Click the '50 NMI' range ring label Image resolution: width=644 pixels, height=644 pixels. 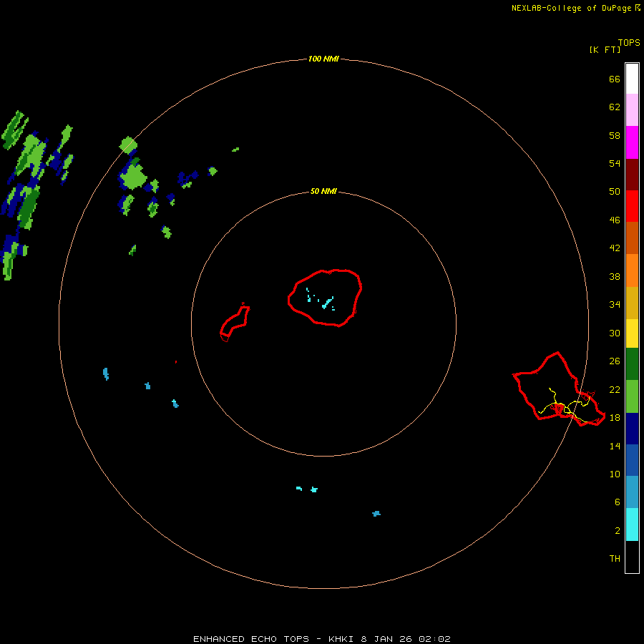point(323,191)
